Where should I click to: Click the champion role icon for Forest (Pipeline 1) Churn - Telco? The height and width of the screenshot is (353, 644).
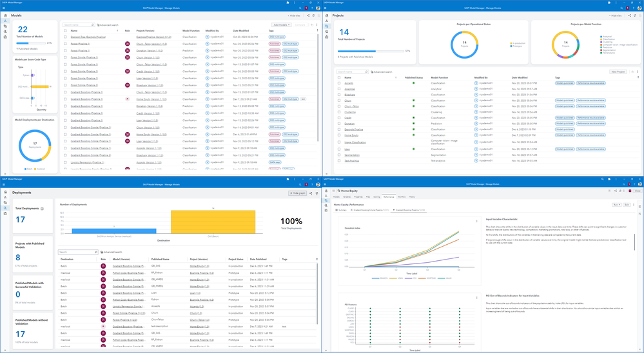(x=128, y=43)
